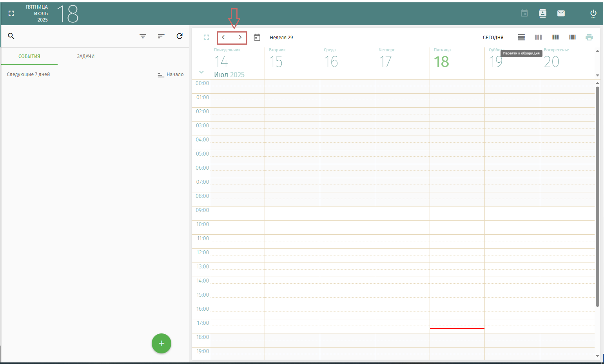Image resolution: width=604 pixels, height=364 pixels.
Task: Open the search magnifier in the events panel
Action: coord(11,36)
